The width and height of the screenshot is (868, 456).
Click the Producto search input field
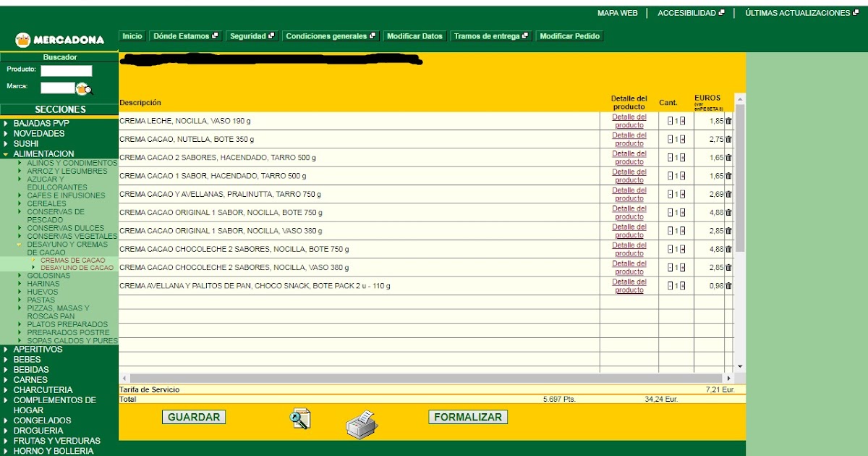pyautogui.click(x=67, y=71)
